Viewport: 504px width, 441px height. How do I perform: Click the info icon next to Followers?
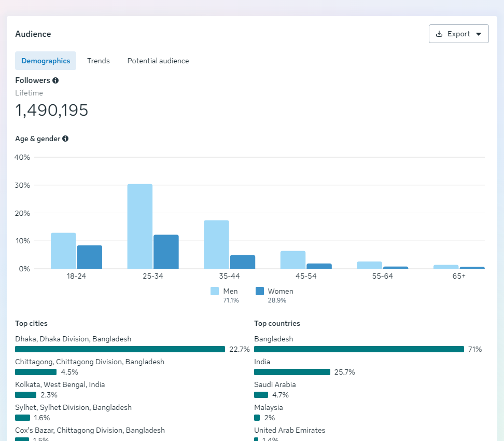[55, 80]
